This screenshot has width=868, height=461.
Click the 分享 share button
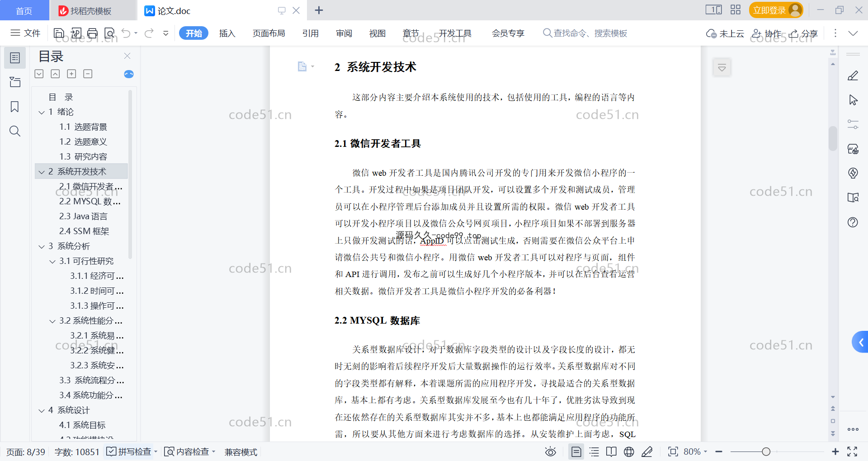[x=803, y=33]
